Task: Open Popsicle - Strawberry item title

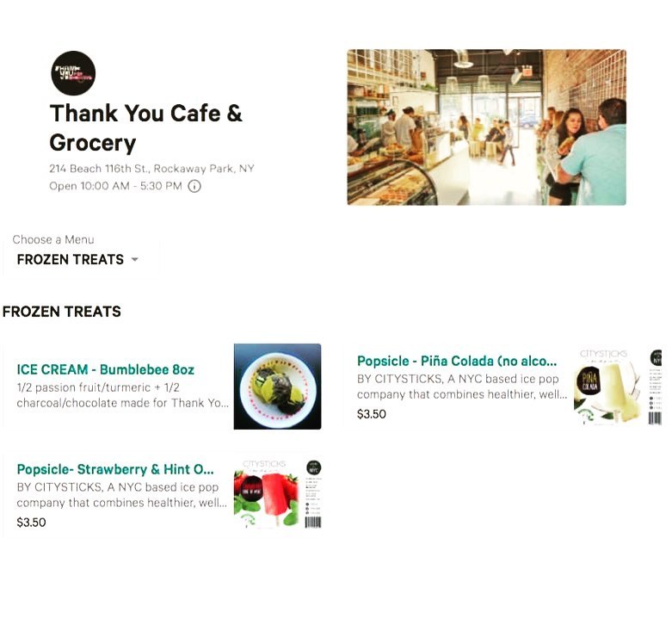Action: pos(114,469)
